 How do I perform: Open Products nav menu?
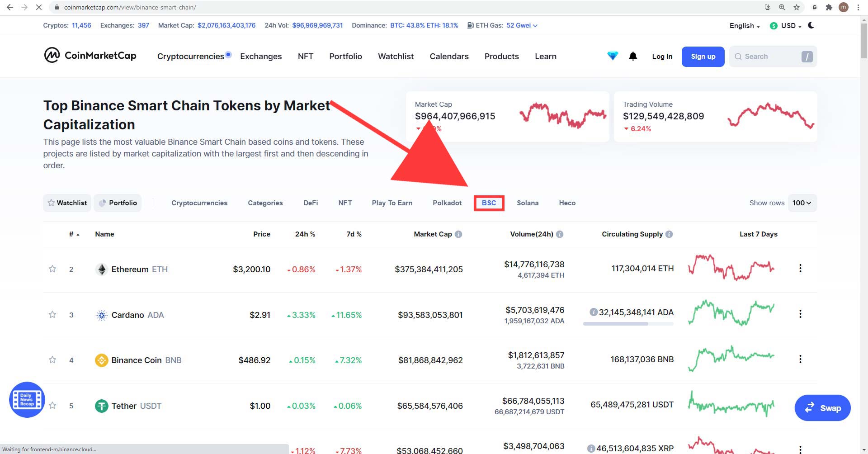click(x=502, y=57)
